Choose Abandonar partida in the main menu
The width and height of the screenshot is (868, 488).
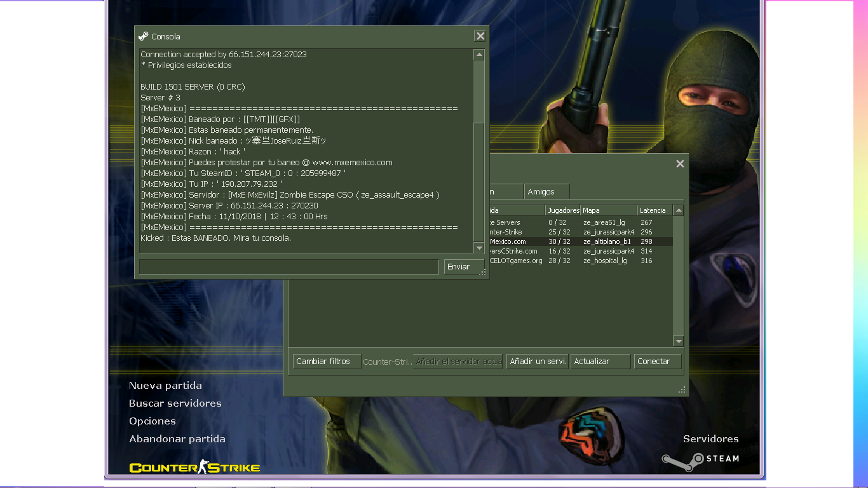(177, 439)
